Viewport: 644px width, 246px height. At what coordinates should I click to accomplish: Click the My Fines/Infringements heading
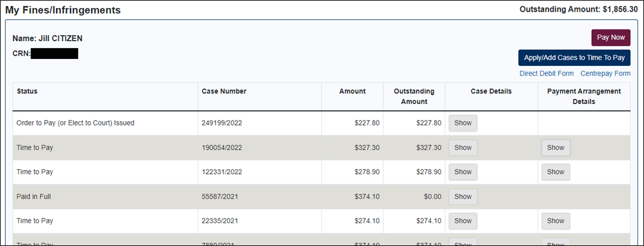tap(63, 10)
